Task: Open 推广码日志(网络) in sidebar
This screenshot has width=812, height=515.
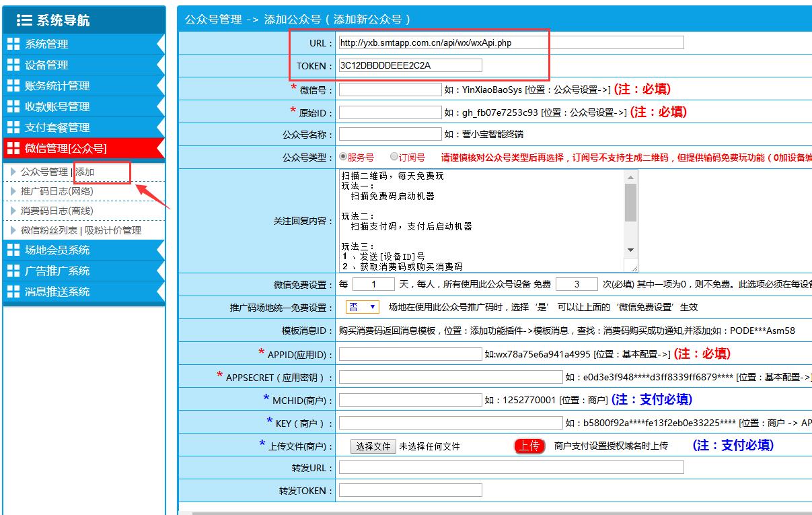Action: click(x=57, y=191)
